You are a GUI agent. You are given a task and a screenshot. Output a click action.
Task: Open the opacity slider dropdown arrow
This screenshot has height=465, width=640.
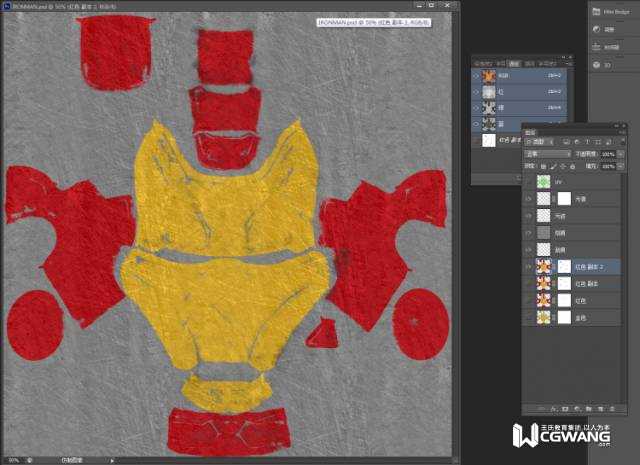click(x=621, y=154)
